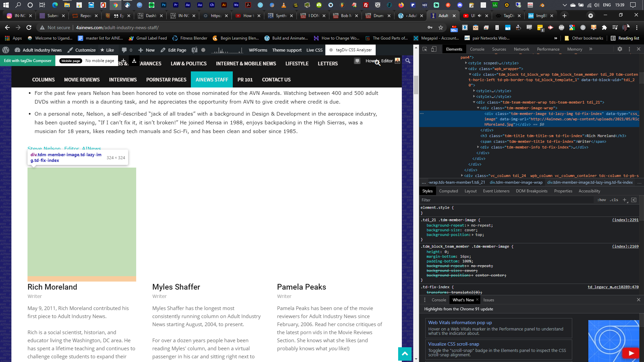
Task: Toggle the DevTools device toolbar
Action: [x=434, y=49]
